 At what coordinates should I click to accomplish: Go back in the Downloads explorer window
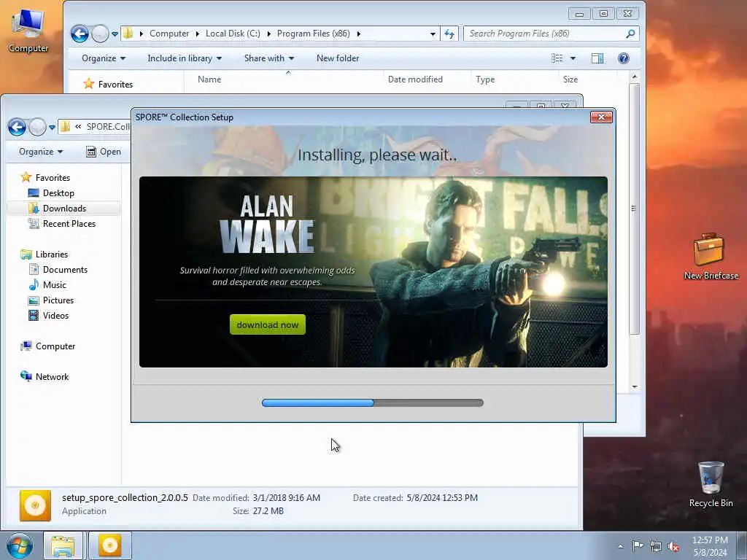pyautogui.click(x=18, y=127)
